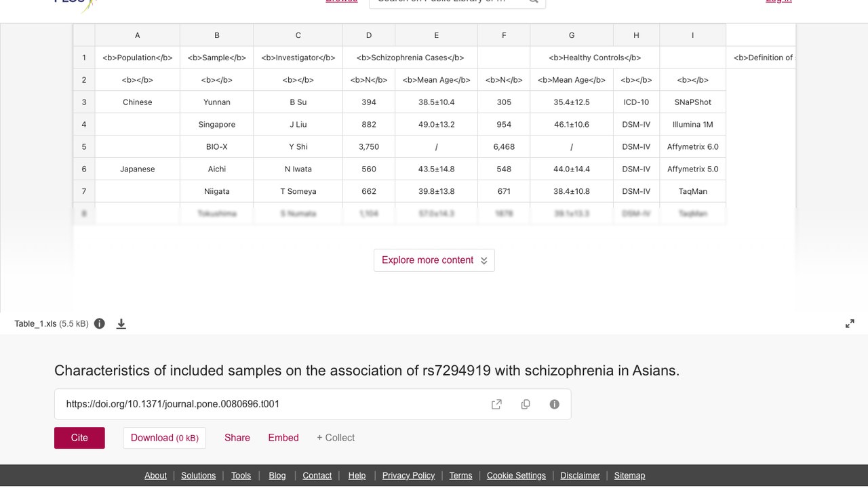Image resolution: width=868 pixels, height=488 pixels.
Task: Open the Share option
Action: (237, 438)
